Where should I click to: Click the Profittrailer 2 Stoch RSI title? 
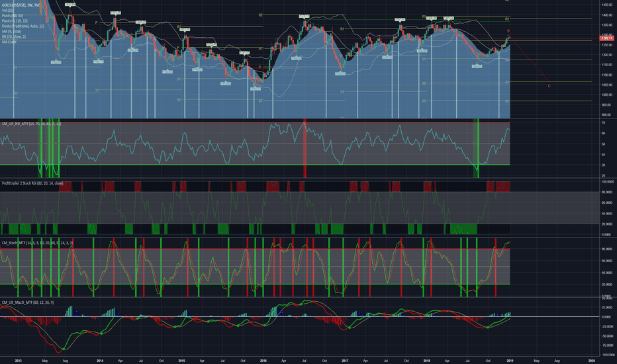coord(32,183)
